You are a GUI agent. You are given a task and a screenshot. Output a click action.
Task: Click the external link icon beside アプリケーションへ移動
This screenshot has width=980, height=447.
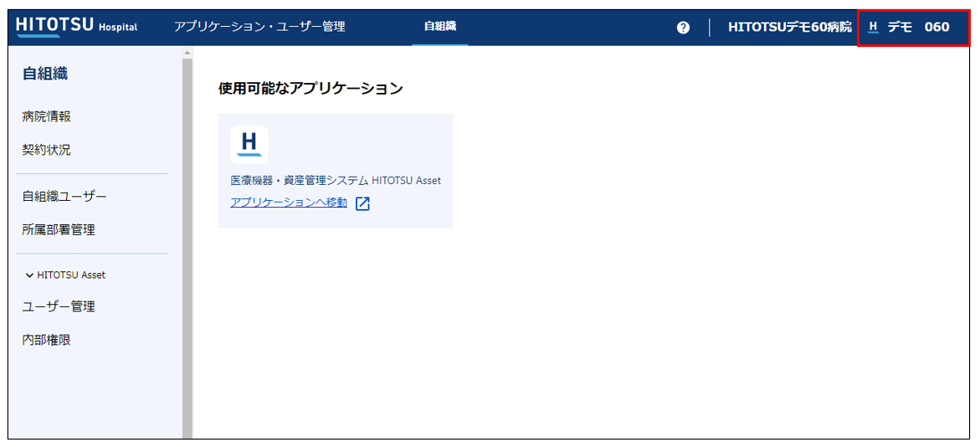(x=362, y=203)
